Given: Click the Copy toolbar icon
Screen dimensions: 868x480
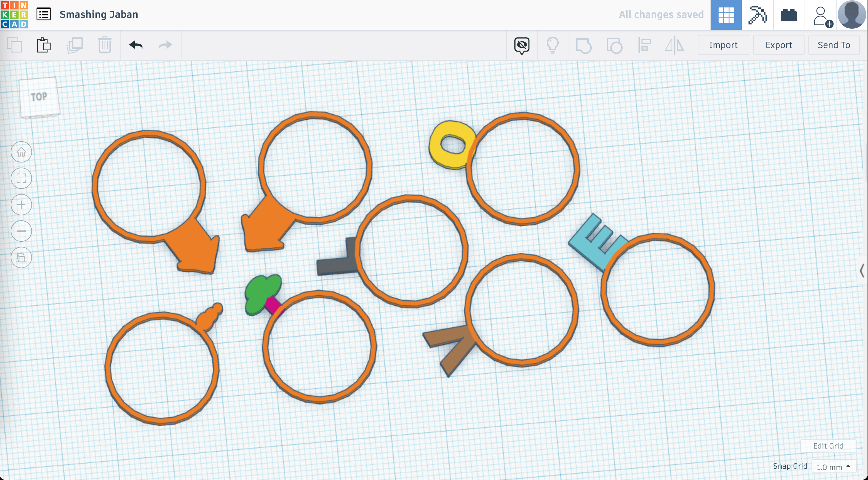Looking at the screenshot, I should (14, 45).
